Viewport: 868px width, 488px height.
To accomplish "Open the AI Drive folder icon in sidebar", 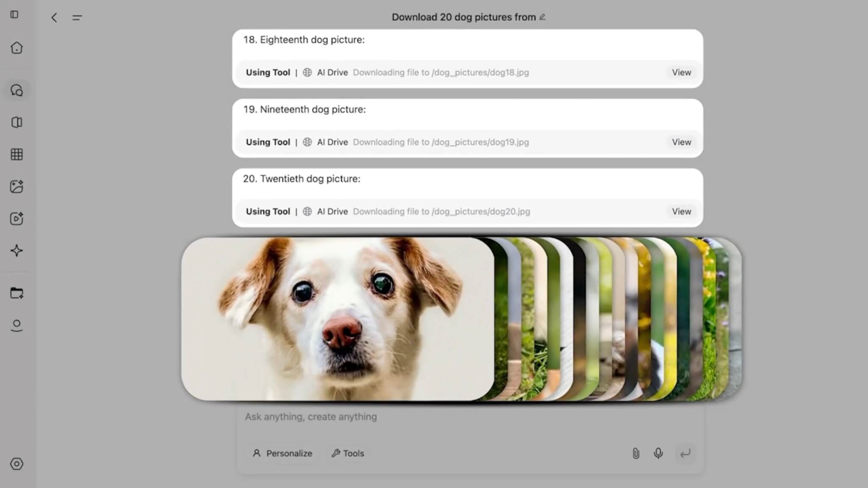I will [x=17, y=293].
